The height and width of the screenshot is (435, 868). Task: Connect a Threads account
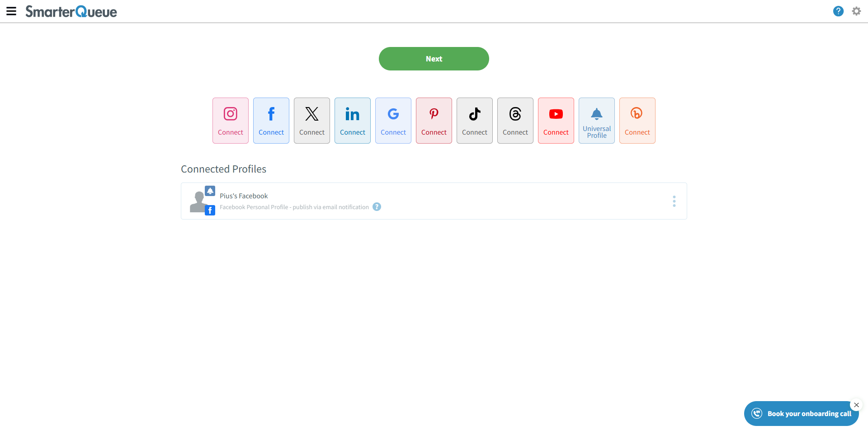515,121
